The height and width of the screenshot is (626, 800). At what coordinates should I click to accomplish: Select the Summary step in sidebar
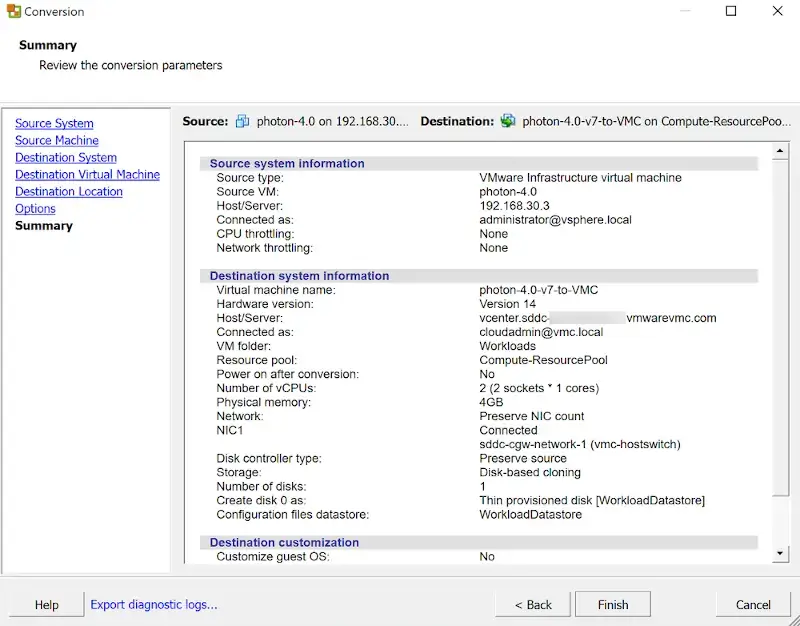click(44, 226)
